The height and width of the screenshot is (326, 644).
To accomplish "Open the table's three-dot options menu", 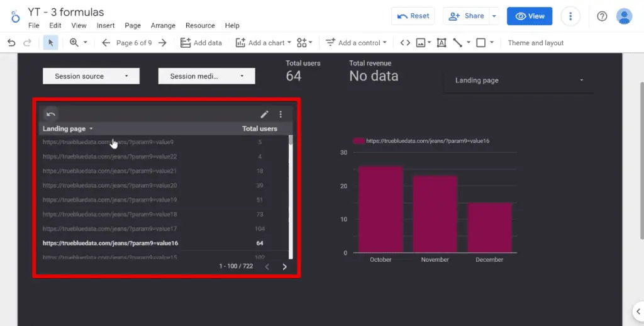I will (x=280, y=114).
